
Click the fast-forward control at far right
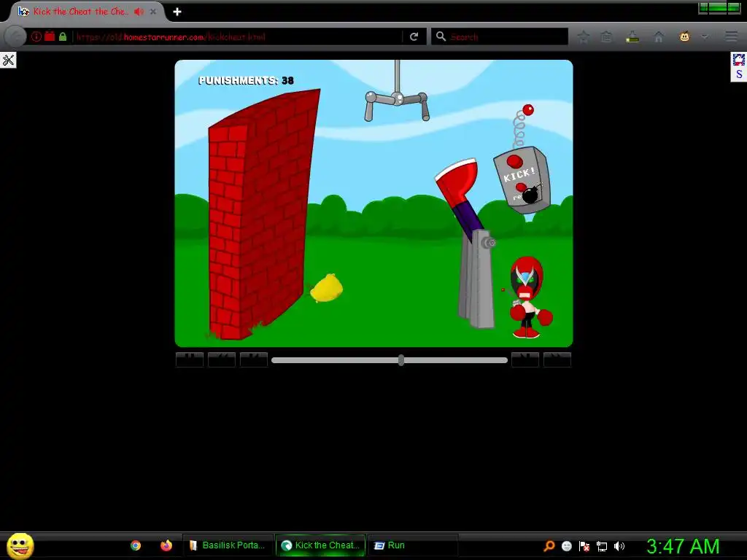557,359
